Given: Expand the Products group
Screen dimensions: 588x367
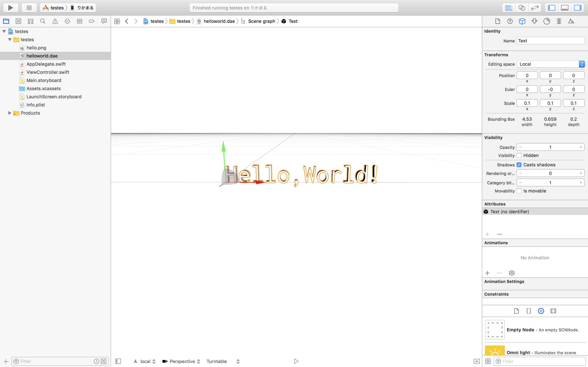Looking at the screenshot, I should pos(9,113).
